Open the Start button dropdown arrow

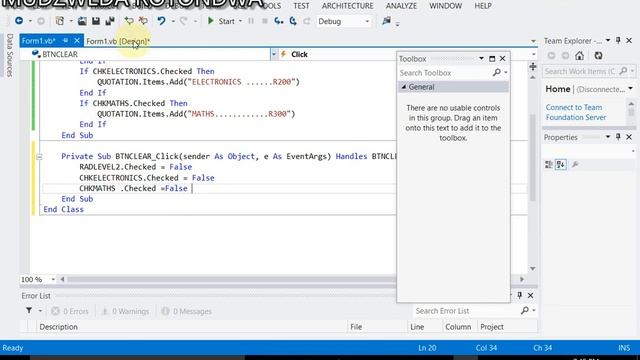coord(240,21)
